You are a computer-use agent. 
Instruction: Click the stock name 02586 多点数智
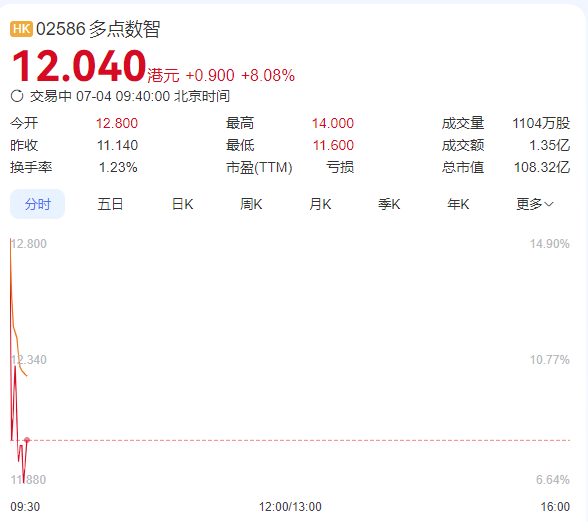click(98, 29)
